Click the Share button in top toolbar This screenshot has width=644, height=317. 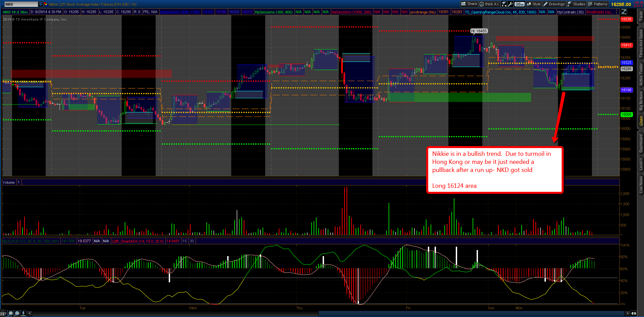point(469,4)
